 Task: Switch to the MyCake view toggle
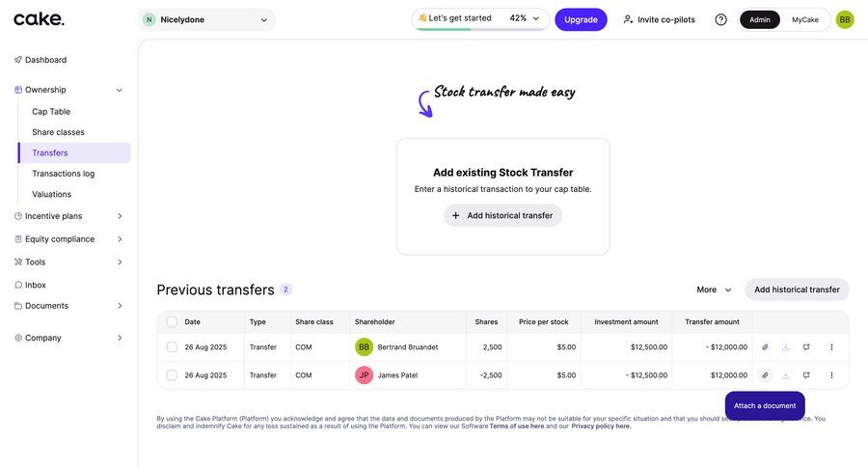point(805,19)
